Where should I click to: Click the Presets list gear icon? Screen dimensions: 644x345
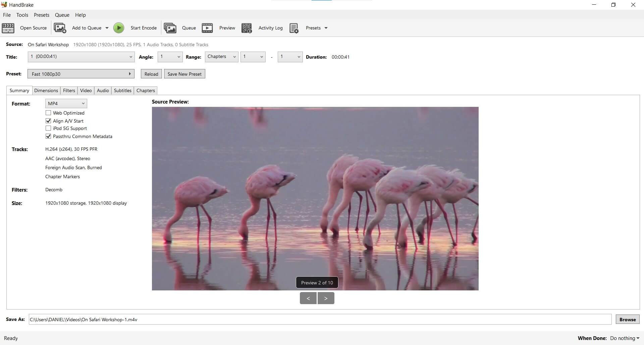294,28
